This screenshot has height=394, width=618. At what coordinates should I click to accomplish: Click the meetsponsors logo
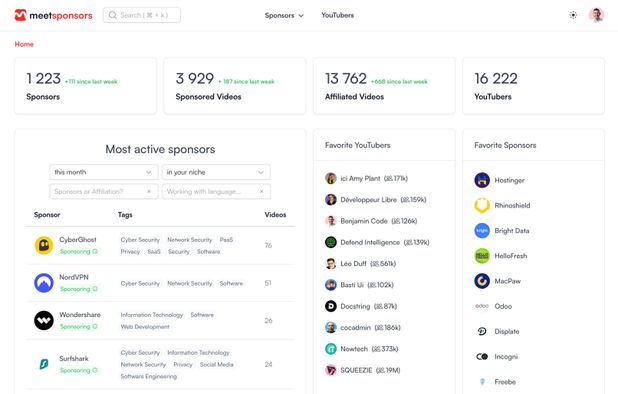tap(54, 15)
